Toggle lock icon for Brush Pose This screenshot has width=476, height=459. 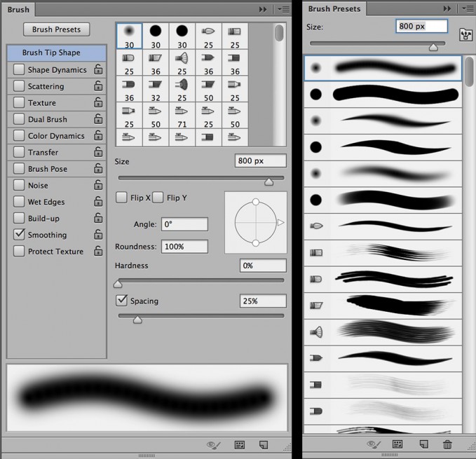coord(98,168)
